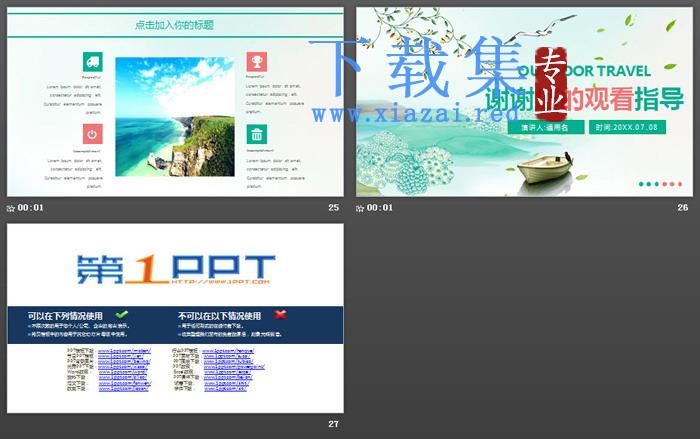The height and width of the screenshot is (439, 700).
Task: Click the slide number 27 label
Action: 333,424
